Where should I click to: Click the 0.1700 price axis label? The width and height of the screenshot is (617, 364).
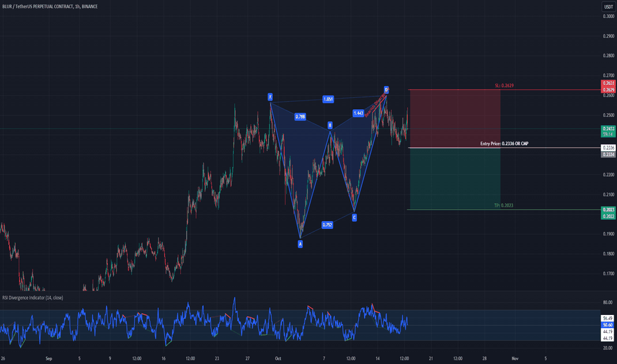608,273
